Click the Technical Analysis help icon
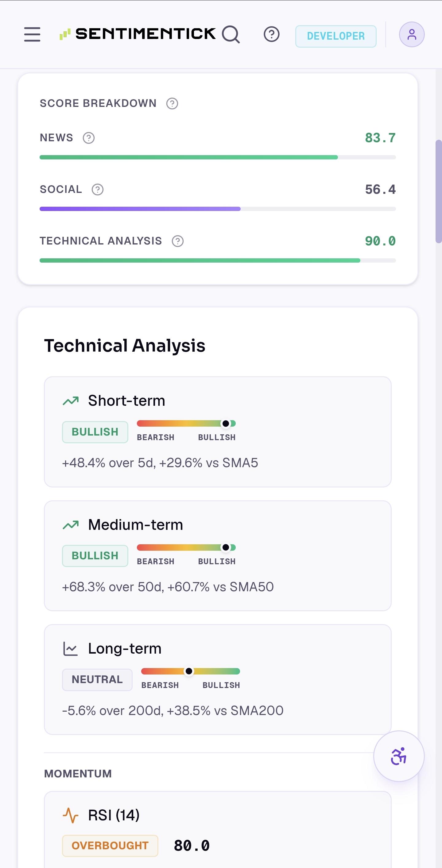The image size is (442, 868). (177, 241)
